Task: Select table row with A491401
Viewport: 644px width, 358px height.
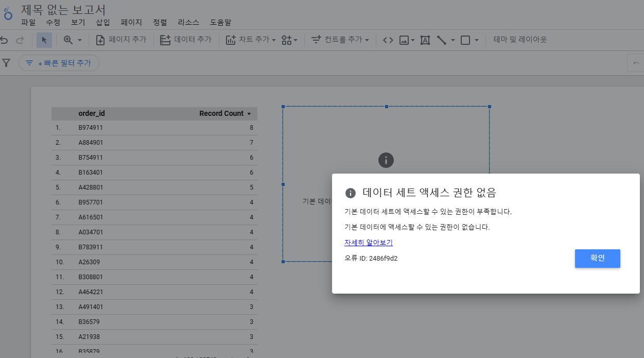Action: pos(154,307)
